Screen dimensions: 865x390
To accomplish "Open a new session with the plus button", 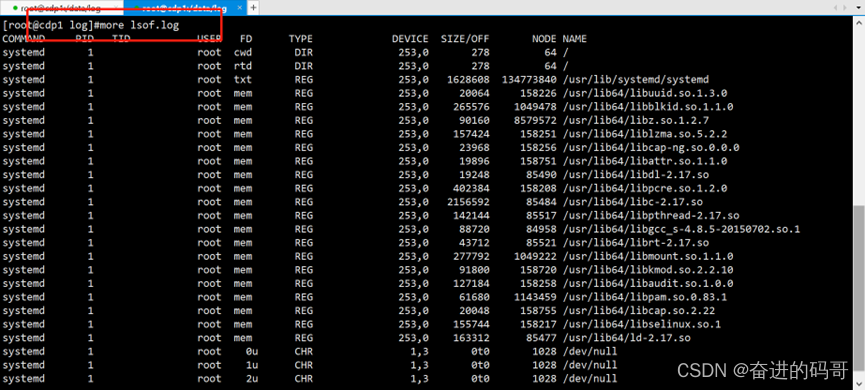I will pyautogui.click(x=253, y=8).
